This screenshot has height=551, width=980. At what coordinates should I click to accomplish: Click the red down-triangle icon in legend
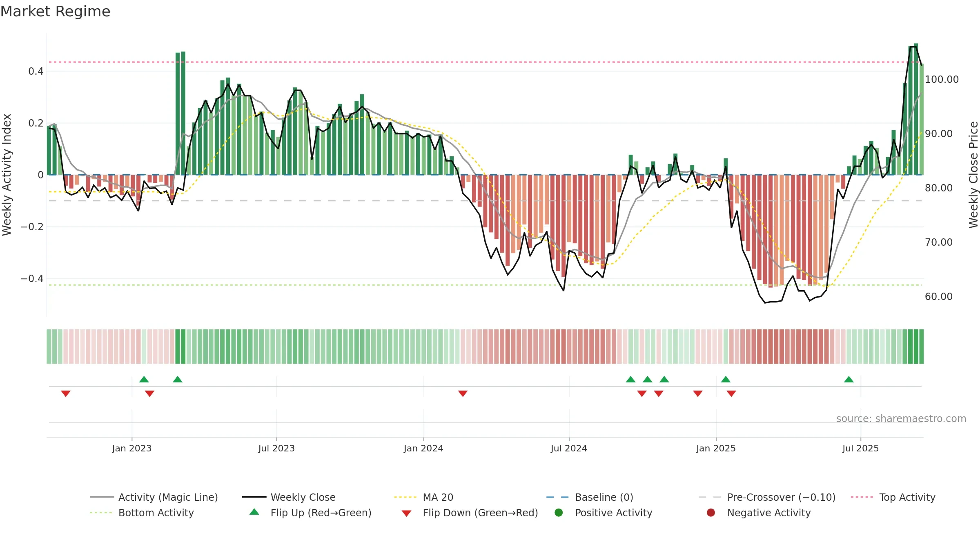(406, 513)
